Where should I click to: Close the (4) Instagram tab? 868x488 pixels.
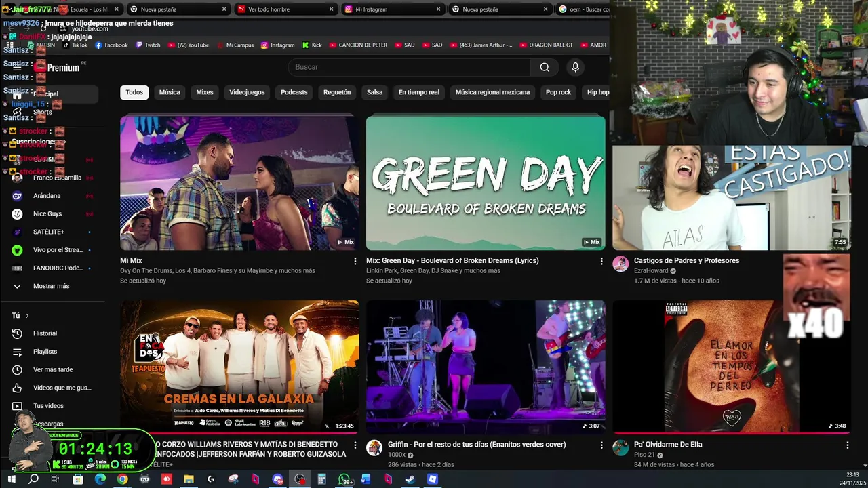(x=439, y=9)
